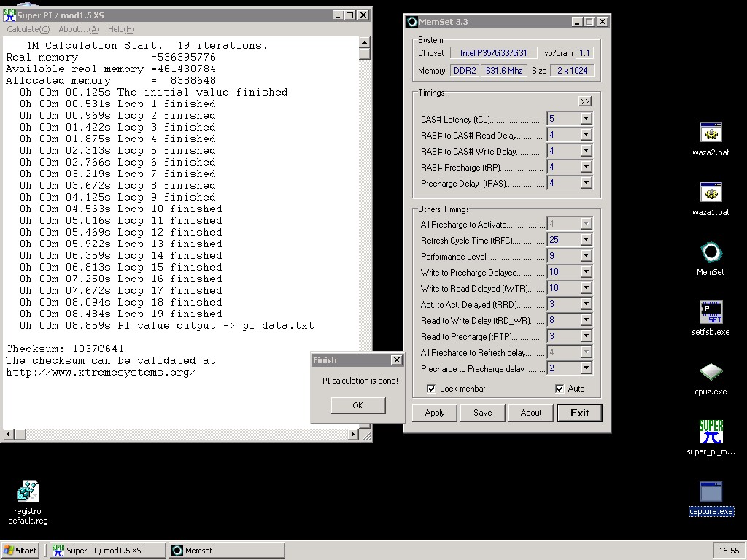This screenshot has height=560, width=747.
Task: Toggle the Auto checkbox in MemSet
Action: pos(560,389)
